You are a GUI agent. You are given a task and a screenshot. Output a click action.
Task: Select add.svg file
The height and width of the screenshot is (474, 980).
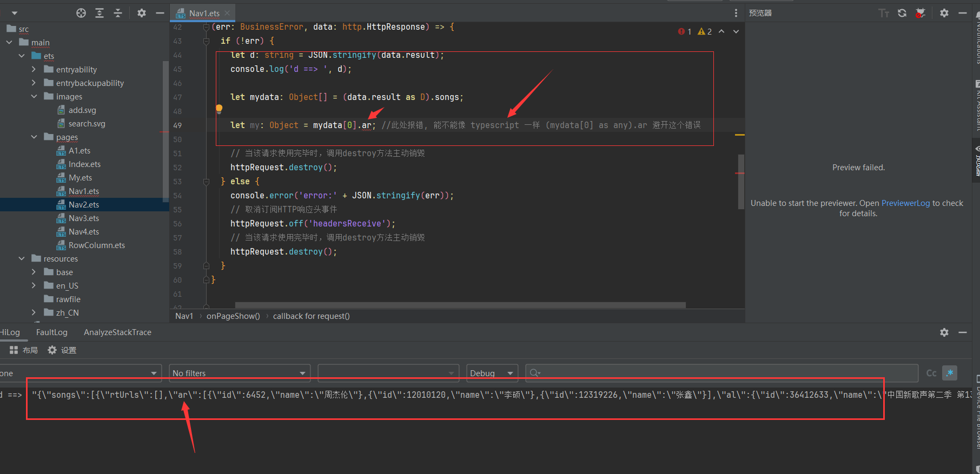(82, 110)
